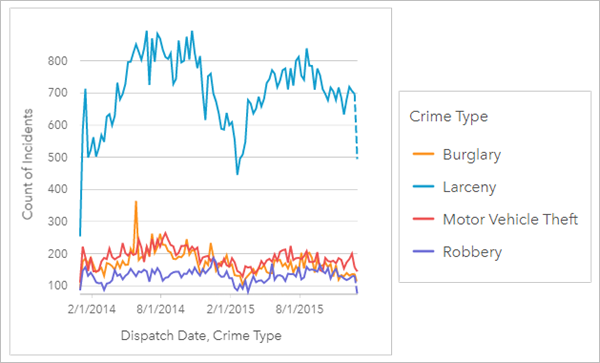Select the Larceny legend entry

(454, 187)
